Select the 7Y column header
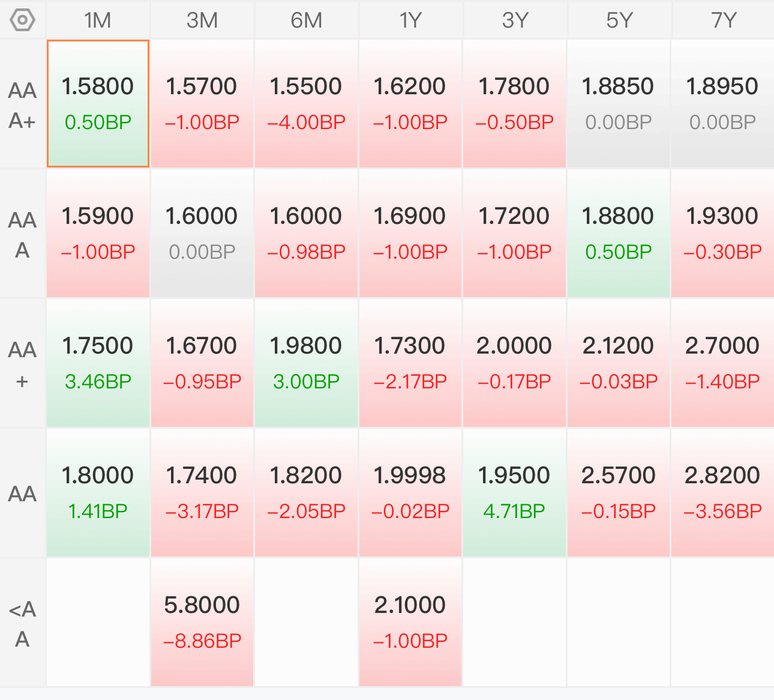The width and height of the screenshot is (774, 700). point(723,20)
